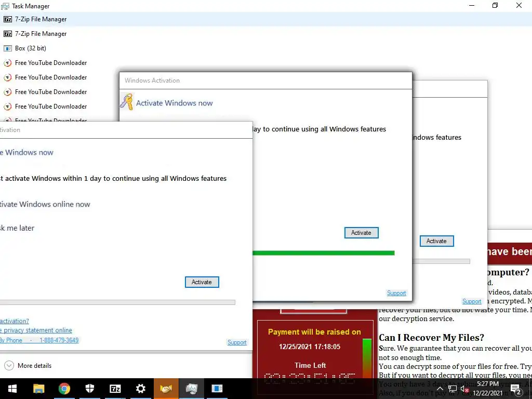The width and height of the screenshot is (532, 399).
Task: Select second 7-Zip File Manager row
Action: point(266,34)
